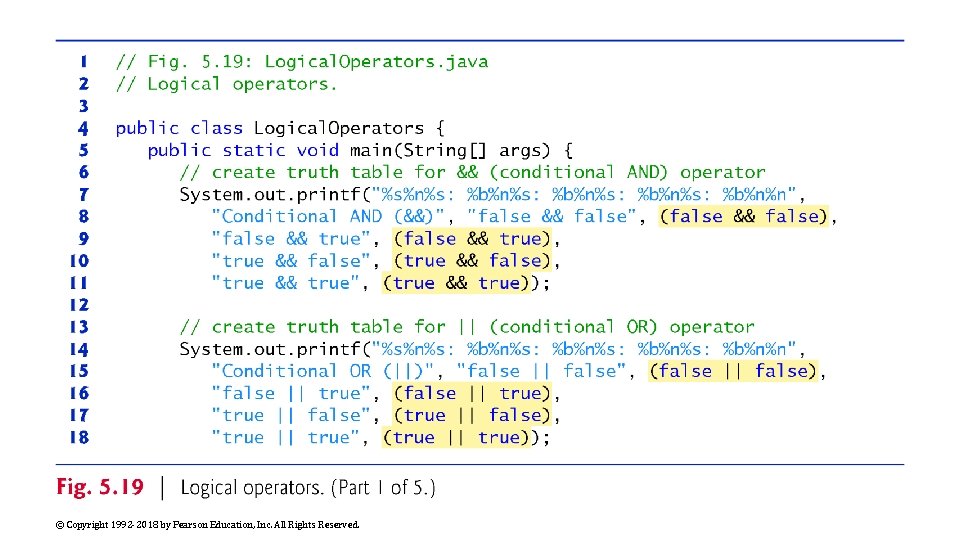Click System.out.printf on line 7
Screen dimensions: 960x540
click(x=270, y=195)
